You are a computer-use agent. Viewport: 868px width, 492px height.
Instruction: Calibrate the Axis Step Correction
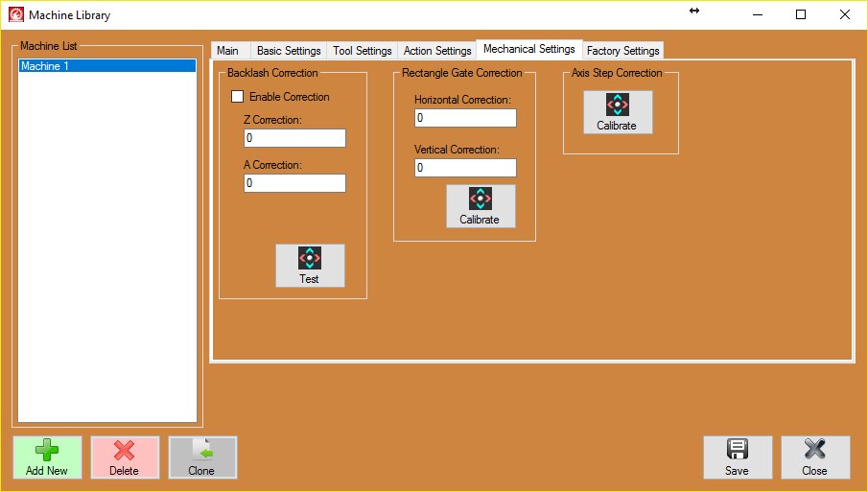[617, 112]
